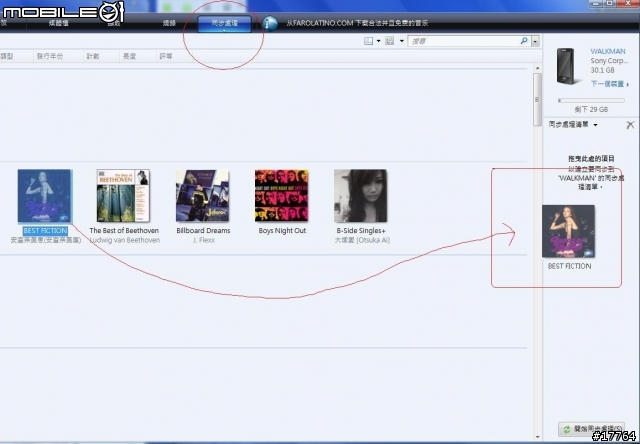
Task: Select the Boys Night Out album cover
Action: coord(282,196)
